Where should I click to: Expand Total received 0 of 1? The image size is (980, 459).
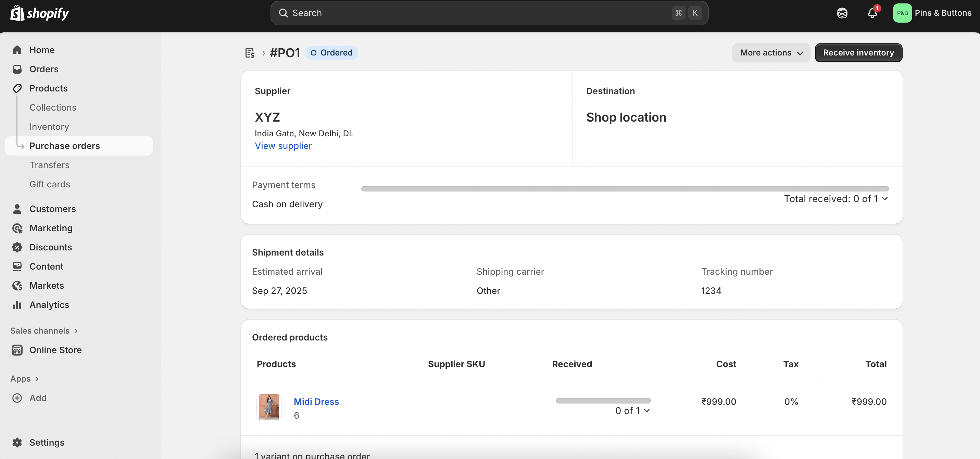tap(836, 199)
